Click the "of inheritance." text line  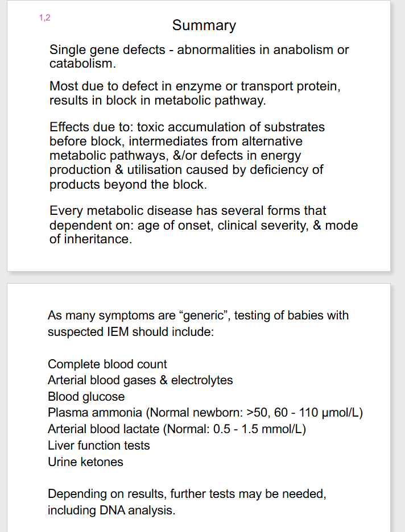click(90, 239)
